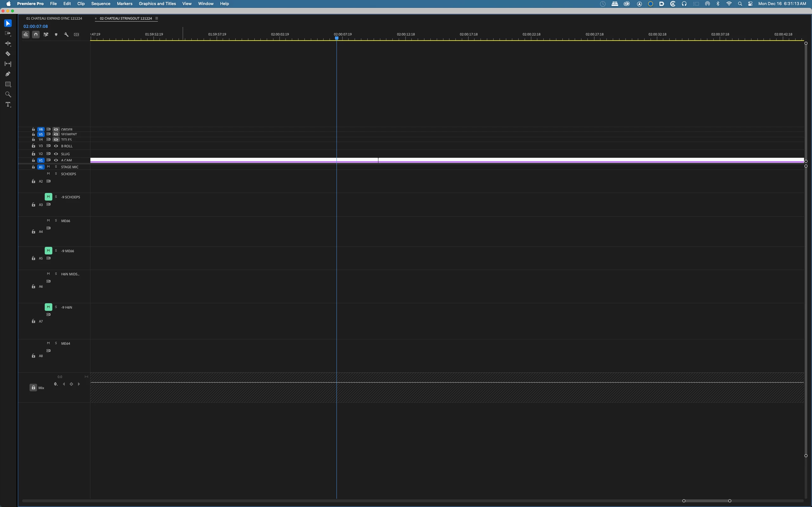Add a marker with marker icon
Viewport: 812px width, 507px height.
coord(56,35)
